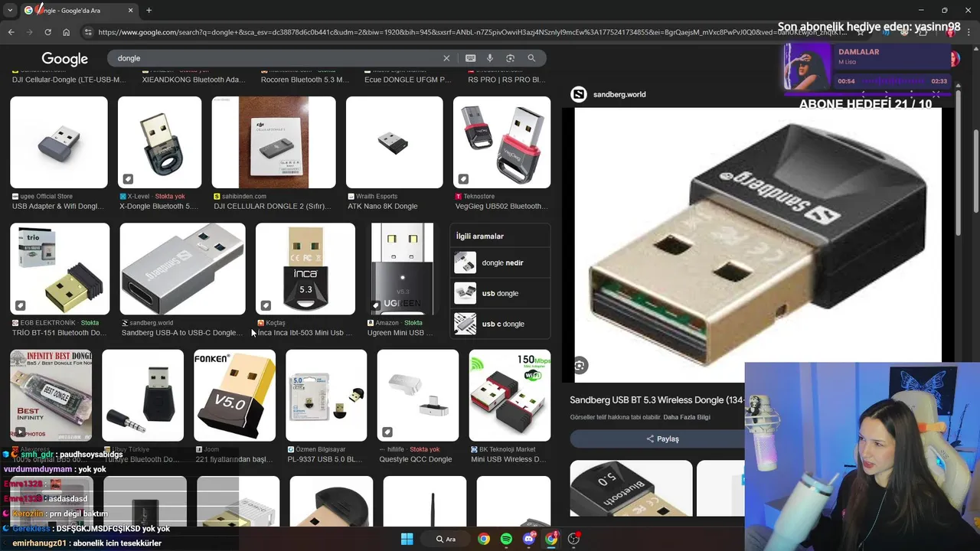
Task: Open the Ubuy Türkiye Bluetooth dongle thumbnail
Action: tap(143, 396)
